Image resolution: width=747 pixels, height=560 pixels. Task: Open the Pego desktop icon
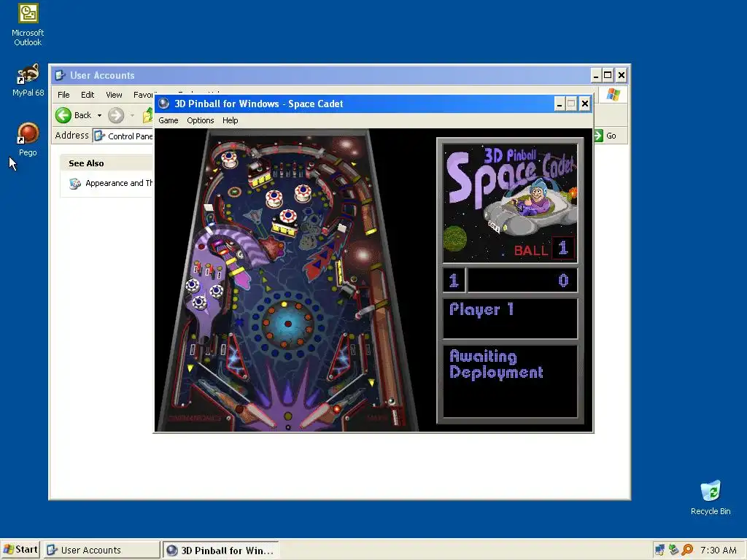pos(28,139)
